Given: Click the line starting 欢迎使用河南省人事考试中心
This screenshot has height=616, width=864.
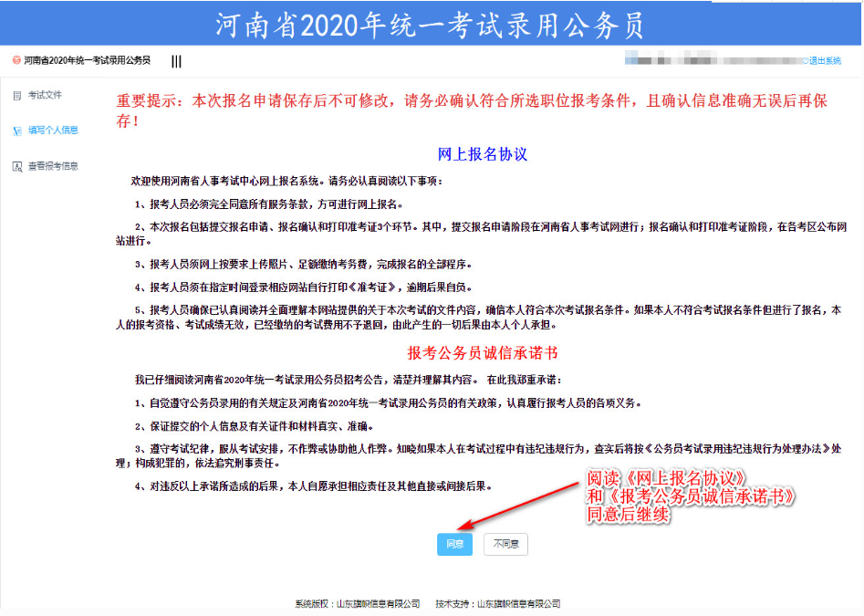Looking at the screenshot, I should pos(287,182).
